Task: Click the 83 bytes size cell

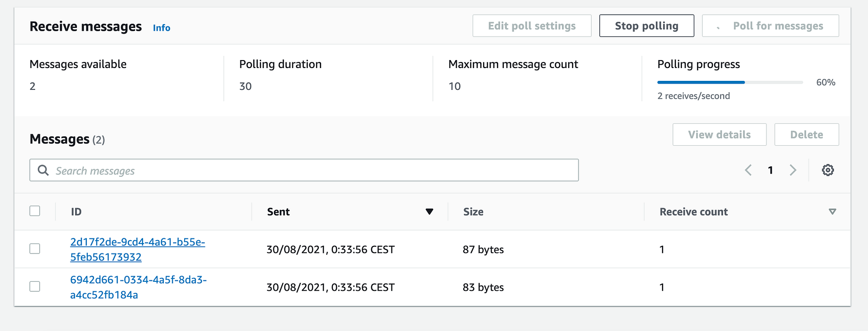Action: 483,287
